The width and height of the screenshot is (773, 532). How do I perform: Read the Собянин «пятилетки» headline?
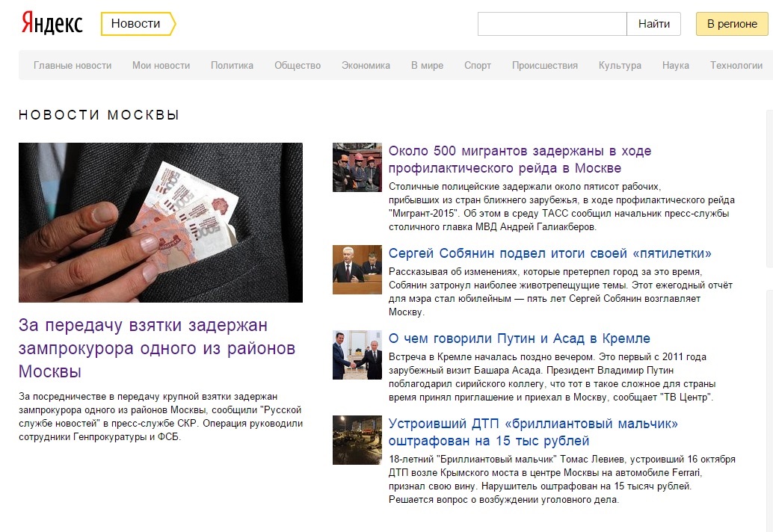[550, 253]
